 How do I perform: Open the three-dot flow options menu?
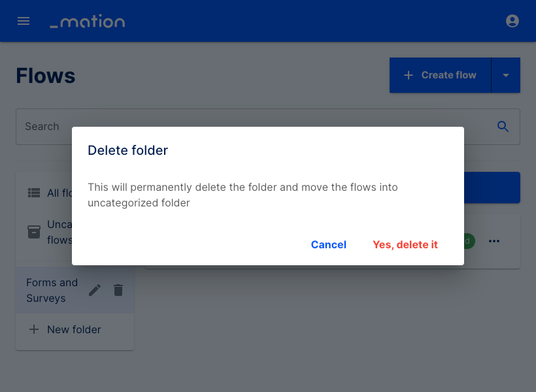pos(494,241)
